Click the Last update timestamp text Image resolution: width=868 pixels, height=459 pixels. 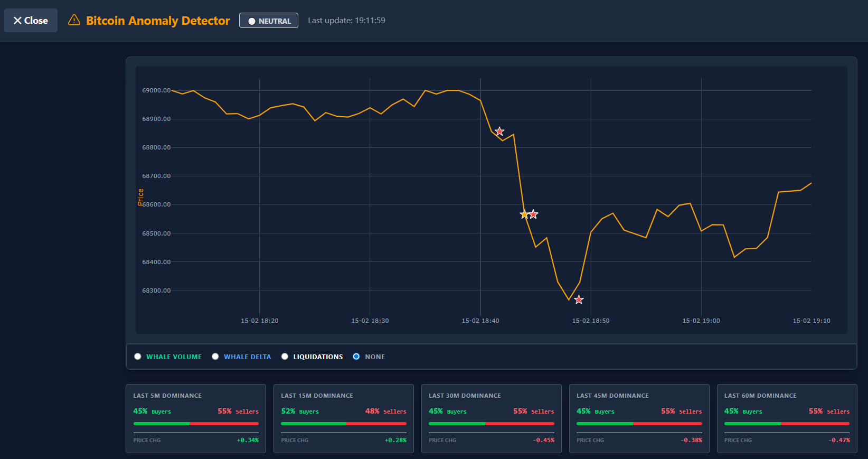pyautogui.click(x=346, y=21)
